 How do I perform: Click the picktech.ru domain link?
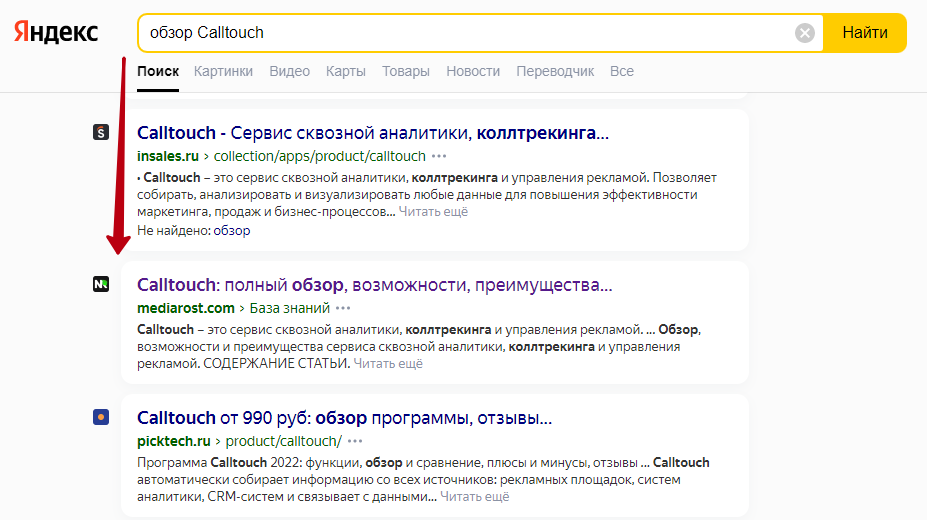click(x=174, y=441)
